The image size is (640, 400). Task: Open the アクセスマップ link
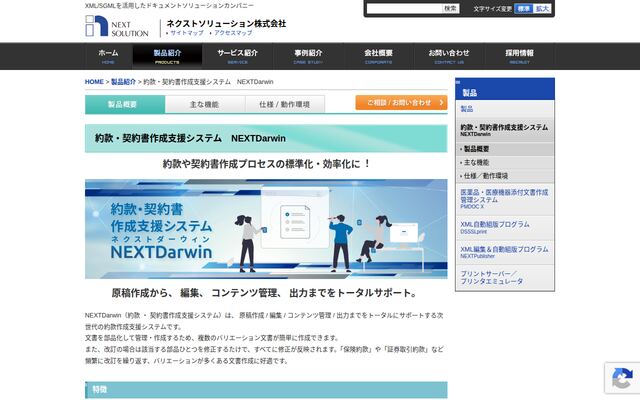click(x=233, y=33)
